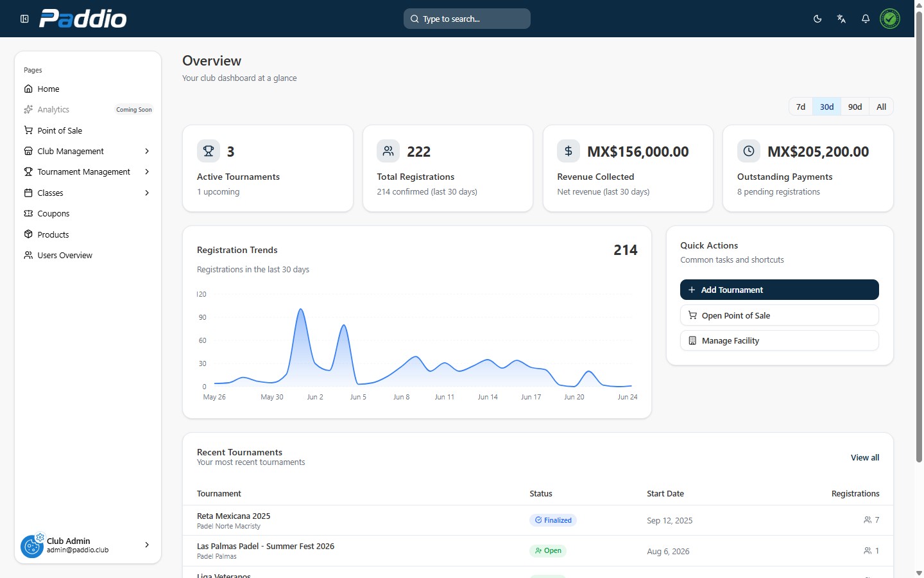Open View all tournaments link
Viewport: 924px width, 578px height.
tap(865, 458)
